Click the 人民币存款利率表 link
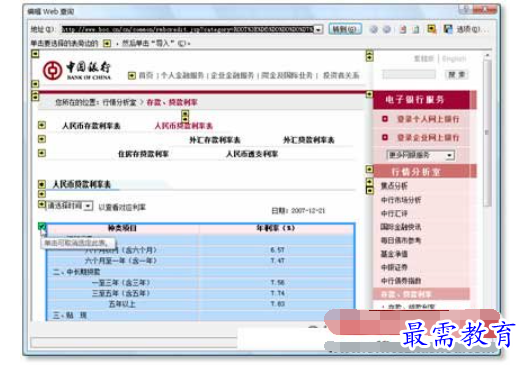 91,126
